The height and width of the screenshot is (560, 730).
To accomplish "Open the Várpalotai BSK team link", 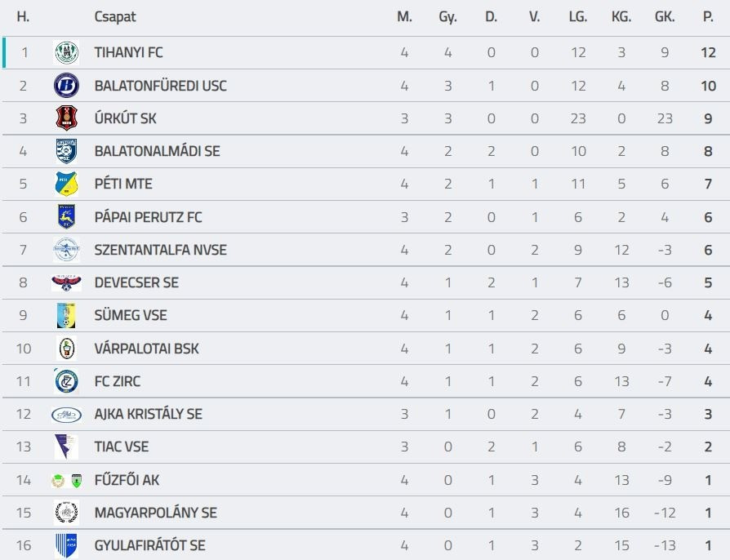I will tap(146, 349).
